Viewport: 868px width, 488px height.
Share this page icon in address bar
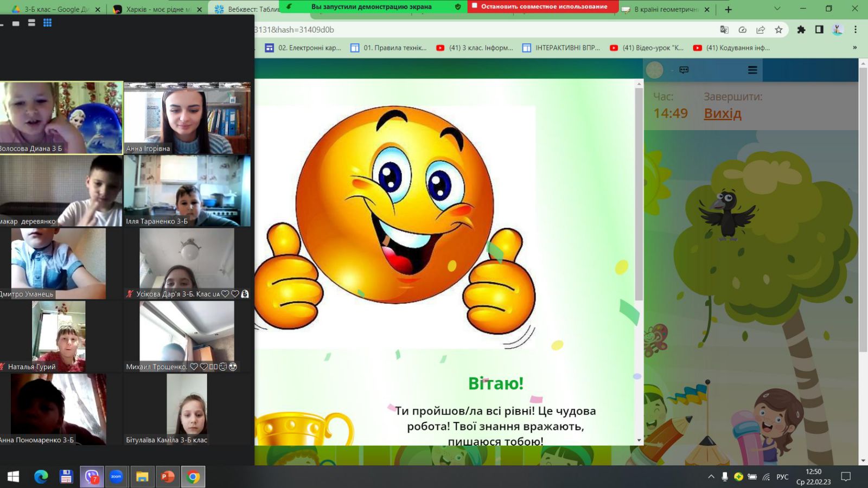(x=761, y=30)
